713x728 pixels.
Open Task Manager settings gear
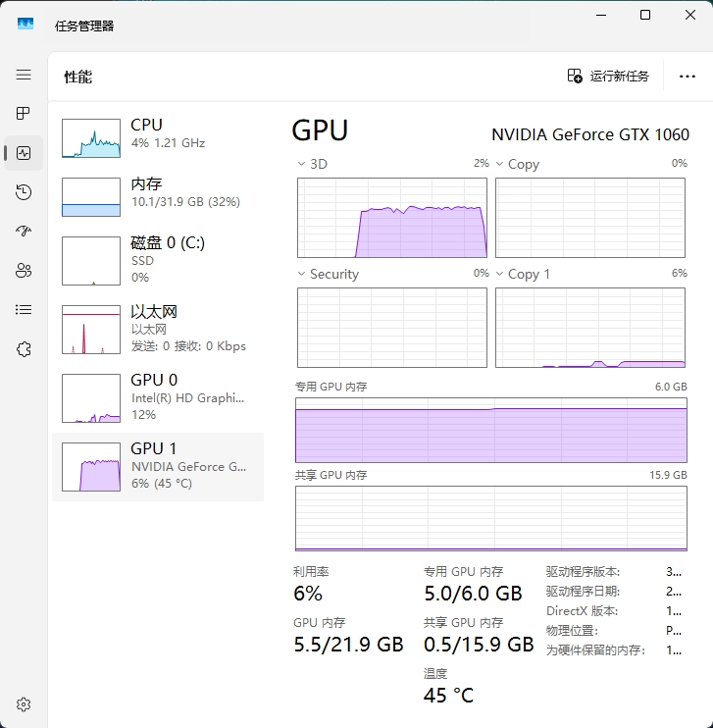tap(24, 704)
